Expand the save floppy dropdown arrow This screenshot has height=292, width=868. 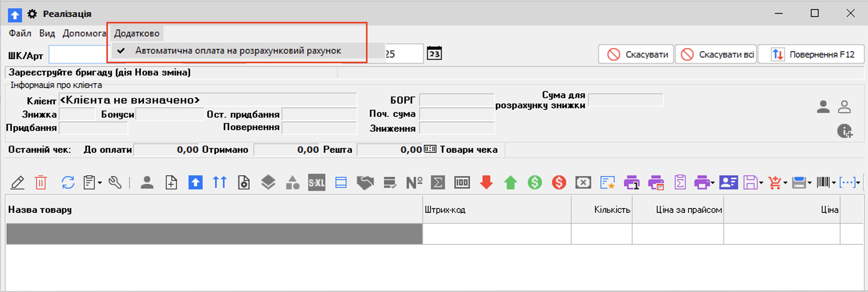click(761, 183)
